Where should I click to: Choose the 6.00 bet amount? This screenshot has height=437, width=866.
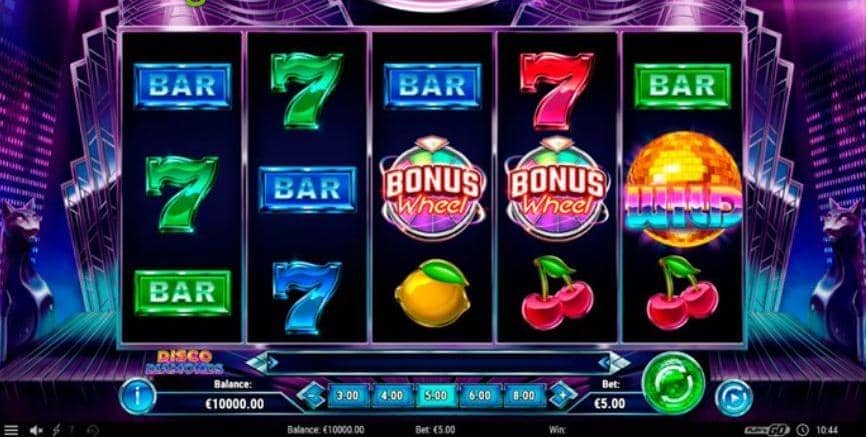coord(480,396)
